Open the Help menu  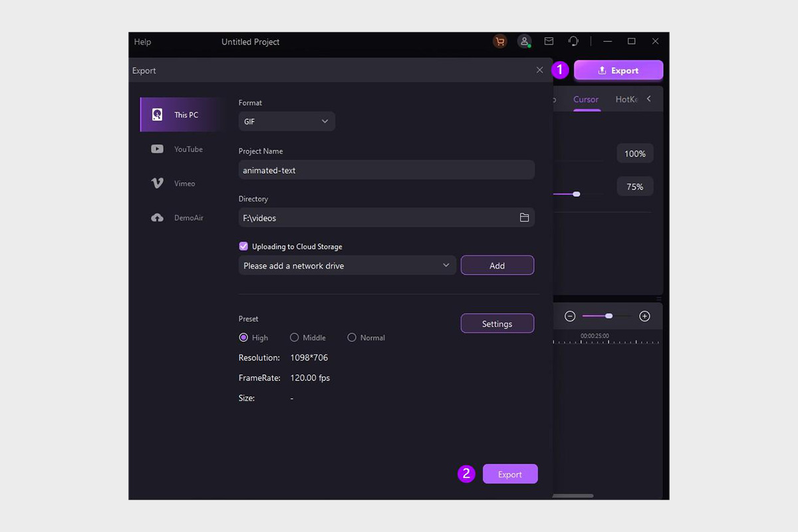(142, 42)
